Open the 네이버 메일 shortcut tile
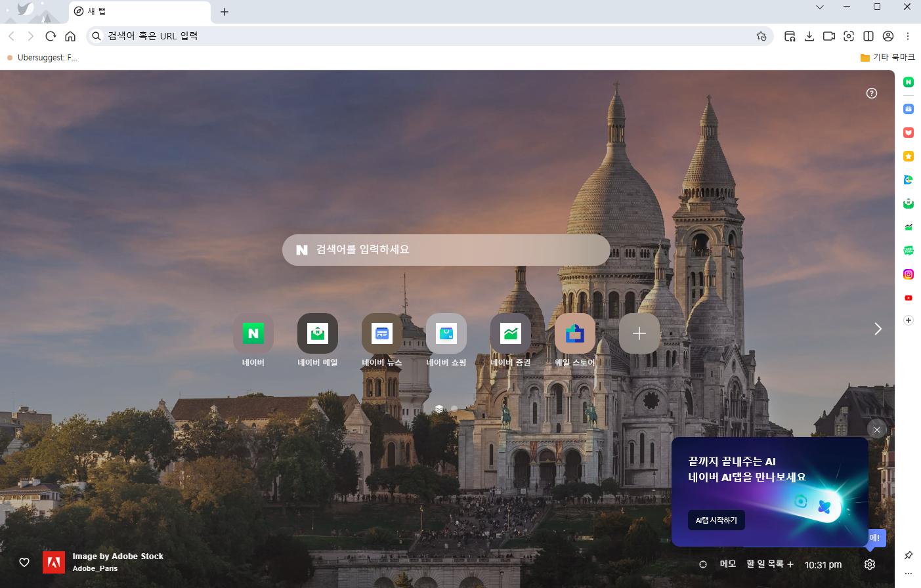This screenshot has height=588, width=921. tap(318, 333)
